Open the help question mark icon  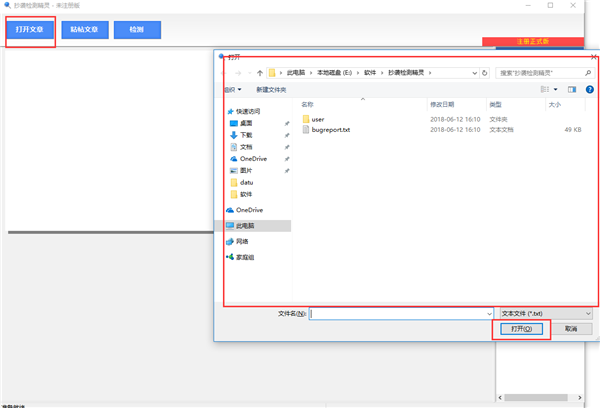pyautogui.click(x=589, y=90)
